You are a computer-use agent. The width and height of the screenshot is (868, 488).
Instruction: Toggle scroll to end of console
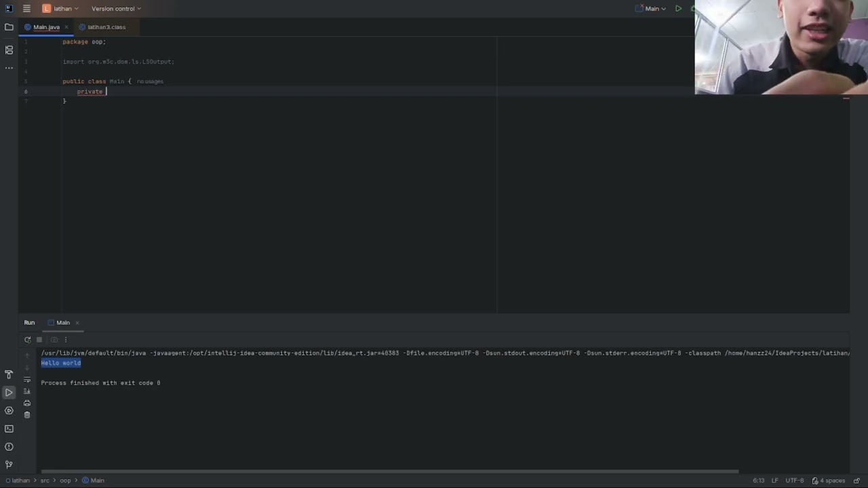tap(27, 391)
